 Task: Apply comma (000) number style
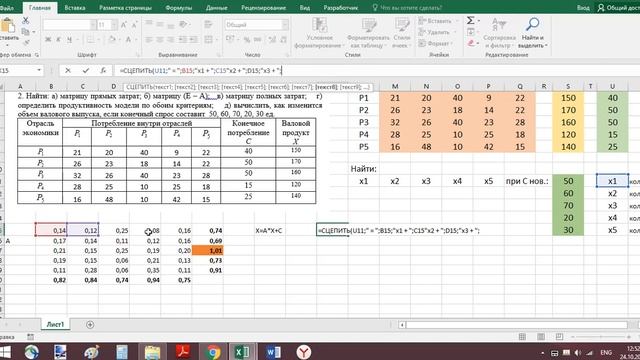coord(258,39)
